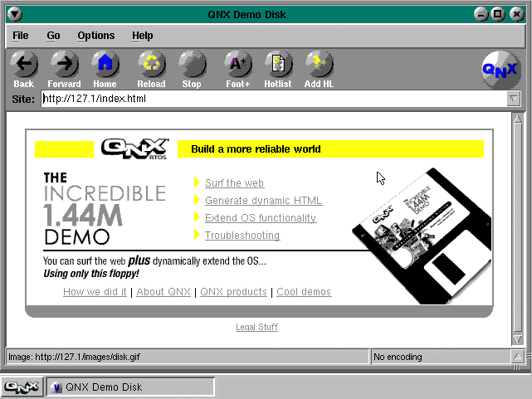
Task: Open the Hotlist icon
Action: pyautogui.click(x=278, y=65)
